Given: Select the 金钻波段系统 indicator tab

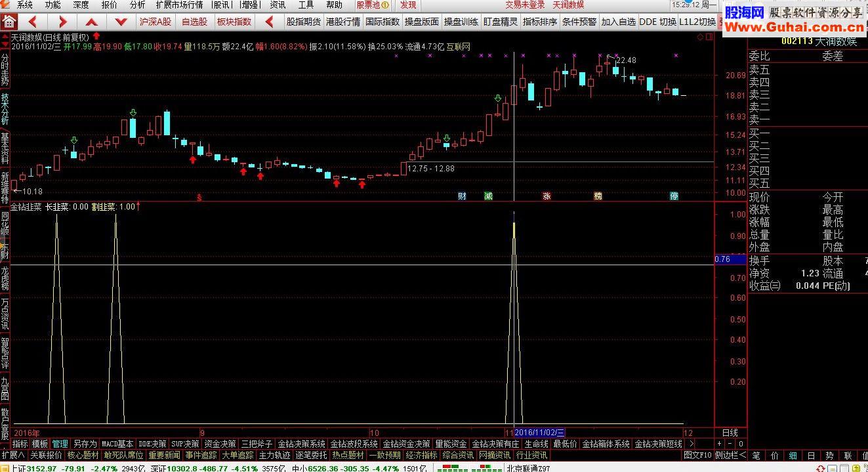Looking at the screenshot, I should tap(354, 444).
